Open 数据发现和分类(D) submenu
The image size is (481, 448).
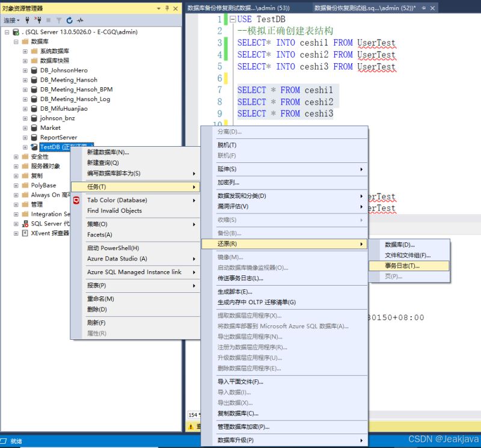point(284,196)
